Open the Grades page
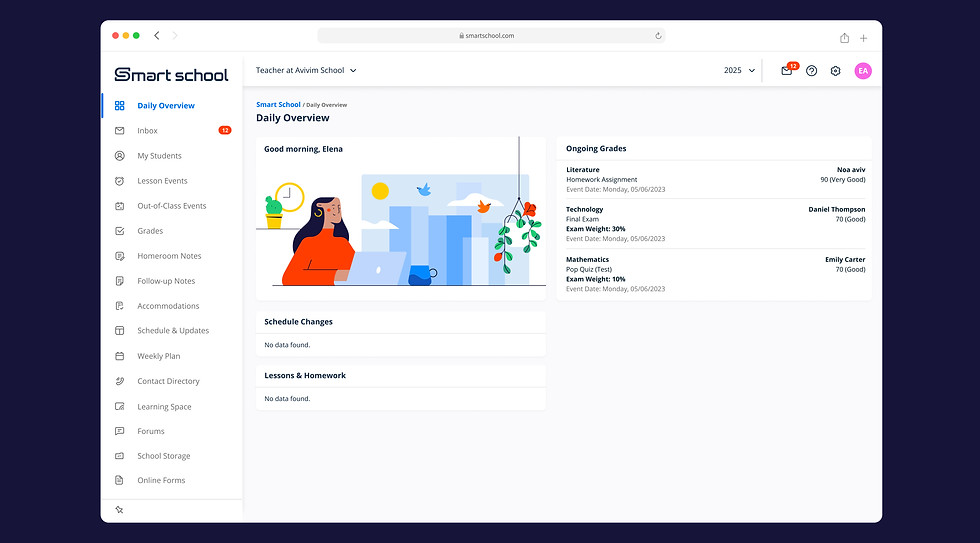 (x=150, y=231)
